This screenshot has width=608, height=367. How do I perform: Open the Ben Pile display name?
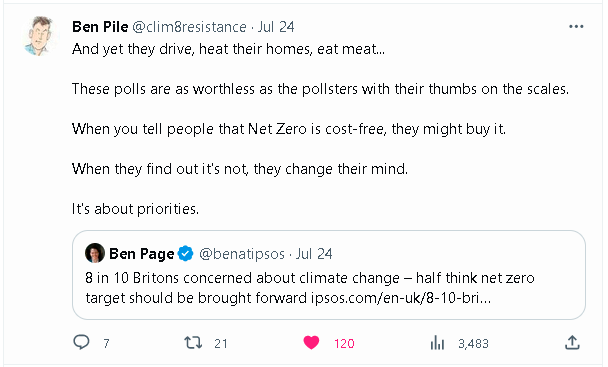point(100,27)
